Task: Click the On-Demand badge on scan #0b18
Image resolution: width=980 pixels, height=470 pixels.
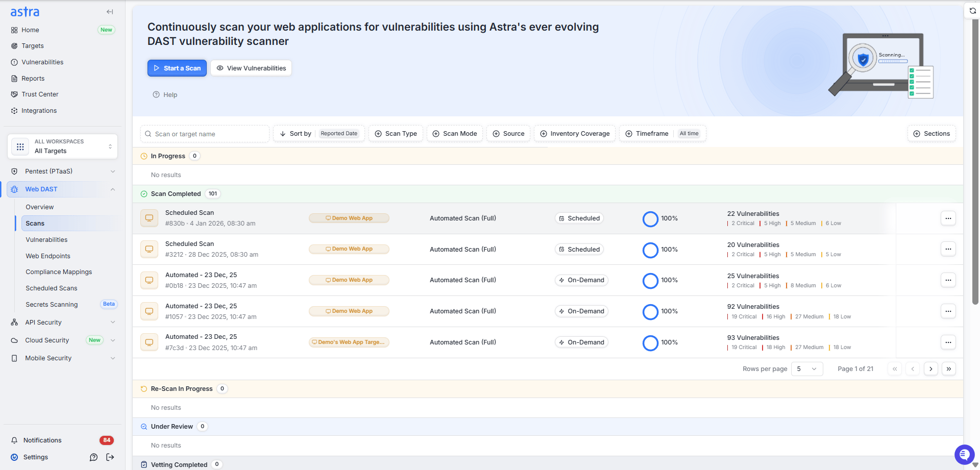Action: pyautogui.click(x=581, y=280)
